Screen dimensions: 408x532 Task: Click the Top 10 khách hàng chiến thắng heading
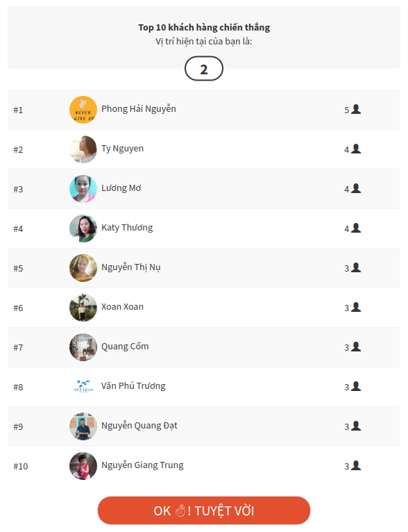[204, 28]
